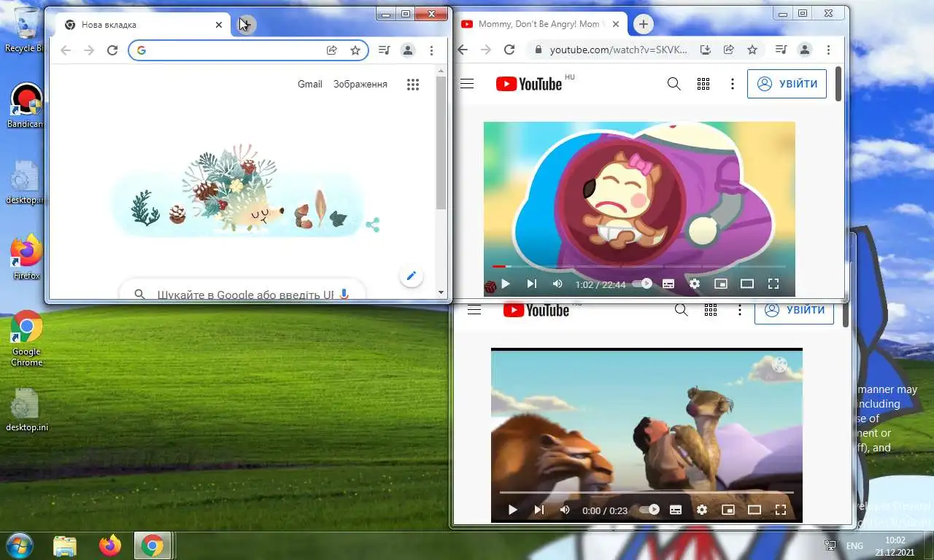Start voice search with the microphone icon
Screen dimensions: 934x560
pos(344,295)
